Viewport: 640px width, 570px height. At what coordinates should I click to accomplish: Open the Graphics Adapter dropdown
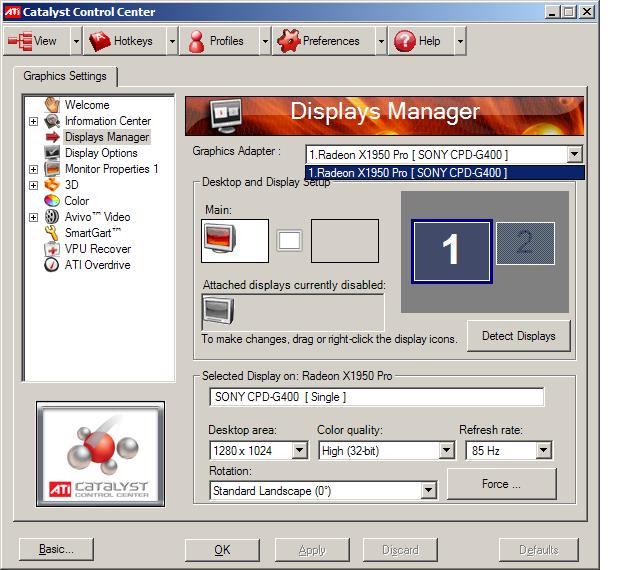[574, 155]
